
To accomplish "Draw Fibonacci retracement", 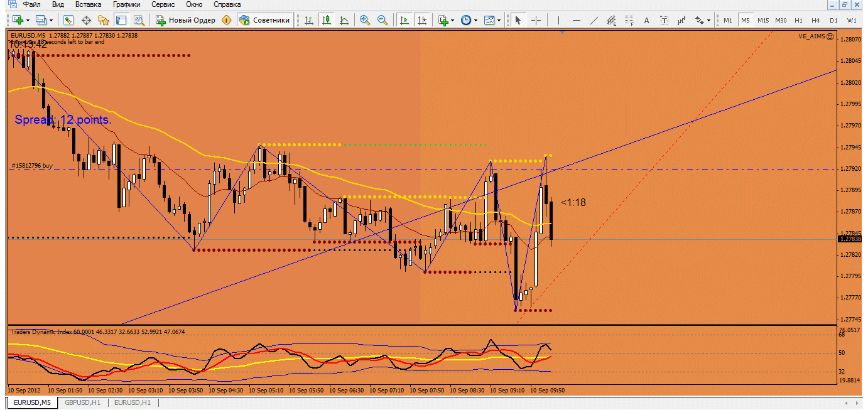I will [629, 20].
